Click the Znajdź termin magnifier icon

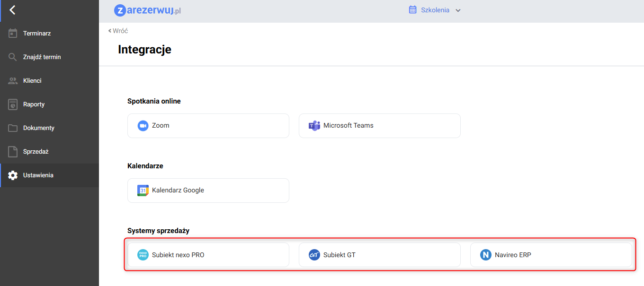(13, 57)
